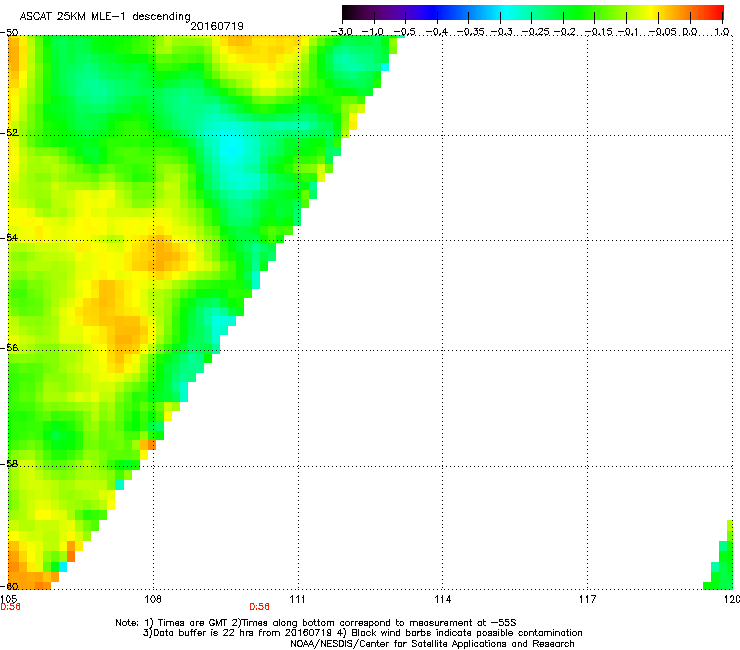
Task: Click the "0.0" color bar label
Action: tap(690, 32)
